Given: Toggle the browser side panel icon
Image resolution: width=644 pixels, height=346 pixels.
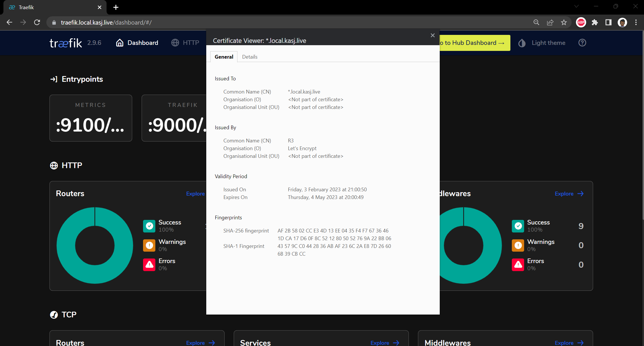Looking at the screenshot, I should point(608,22).
